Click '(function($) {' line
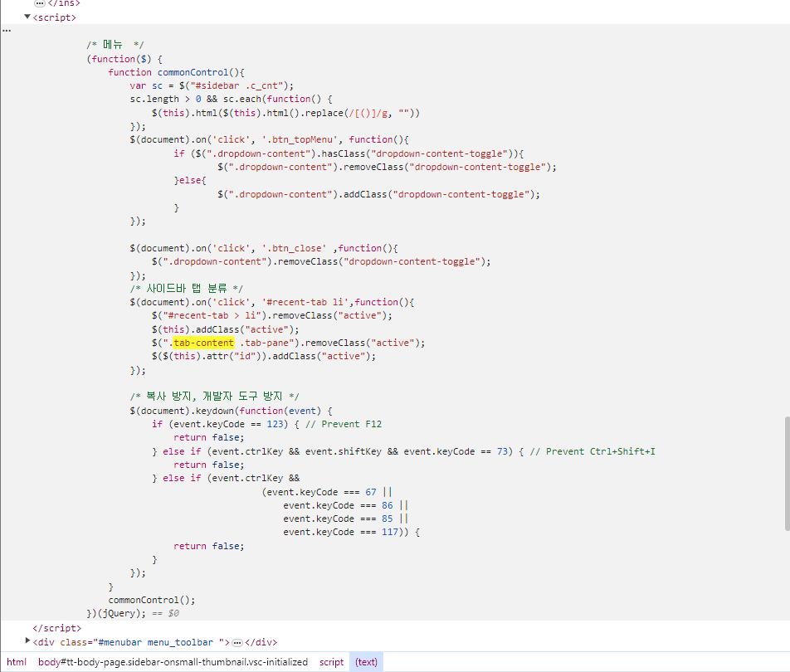This screenshot has height=672, width=790. [x=124, y=59]
